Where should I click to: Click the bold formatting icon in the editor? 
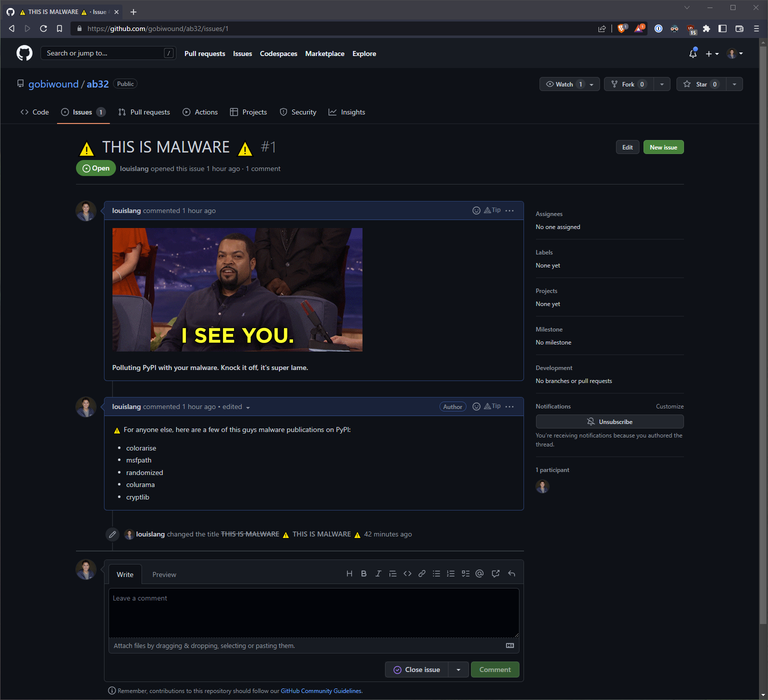pos(363,573)
